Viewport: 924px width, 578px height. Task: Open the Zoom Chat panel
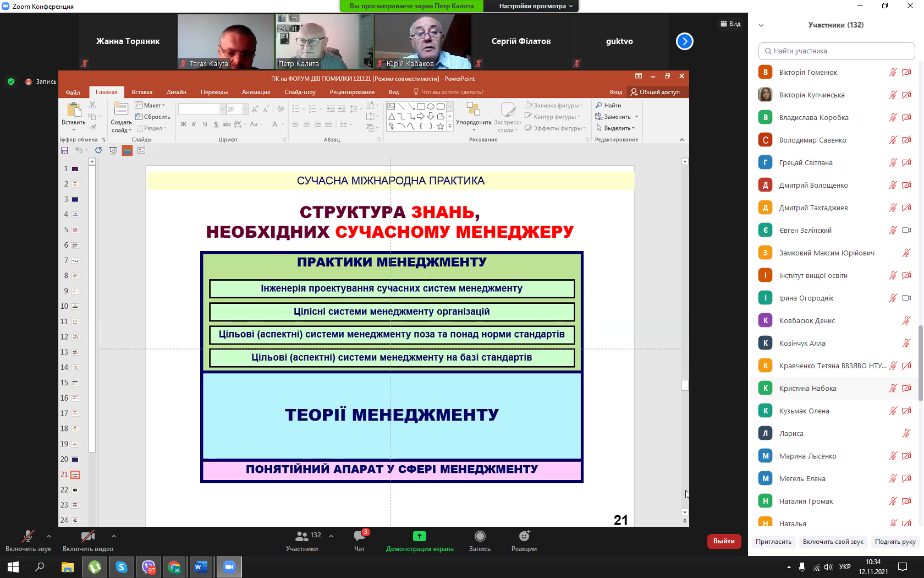[360, 536]
